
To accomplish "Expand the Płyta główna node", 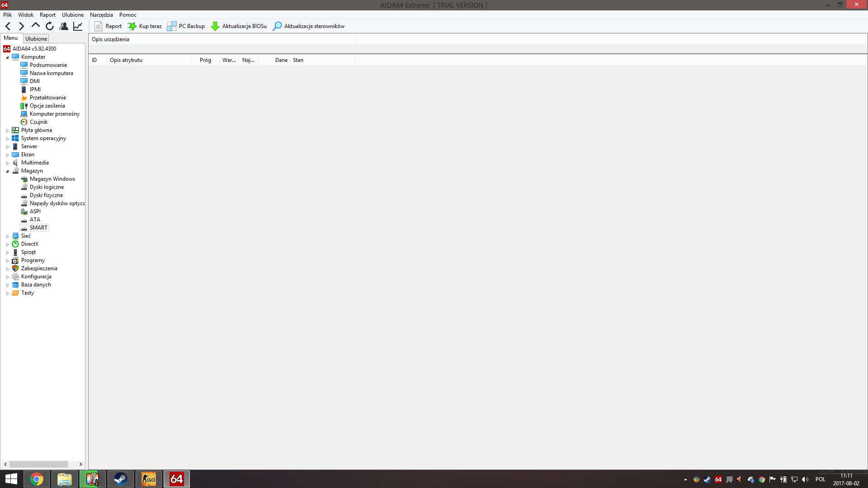I will click(x=7, y=131).
